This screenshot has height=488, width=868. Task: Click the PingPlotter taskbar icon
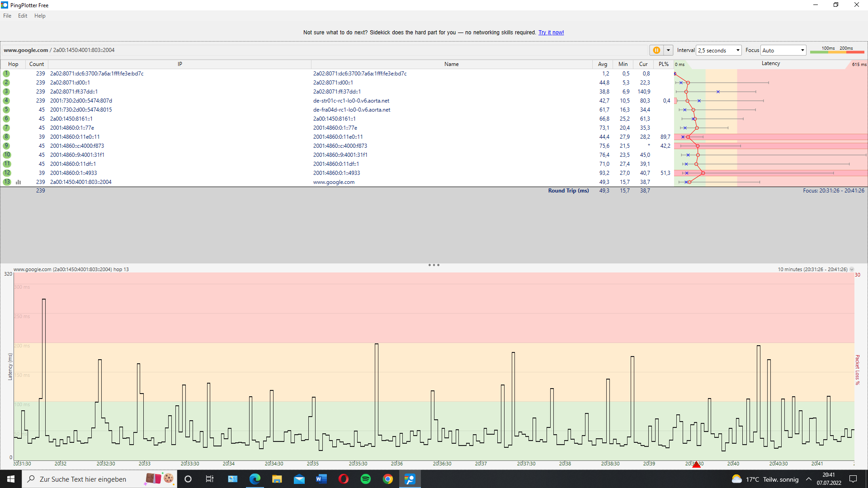410,479
